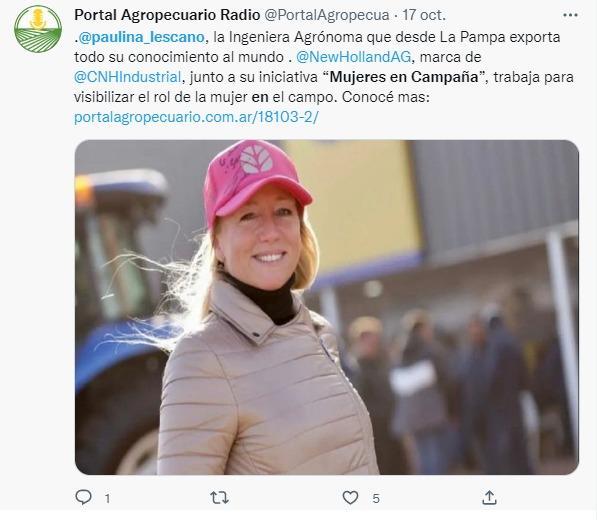
Task: Click the likes count number 5
Action: click(376, 498)
